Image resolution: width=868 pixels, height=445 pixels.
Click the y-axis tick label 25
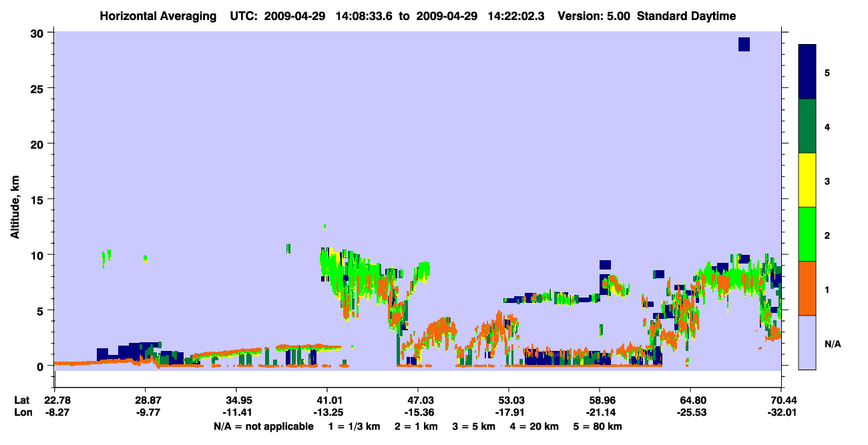(38, 88)
